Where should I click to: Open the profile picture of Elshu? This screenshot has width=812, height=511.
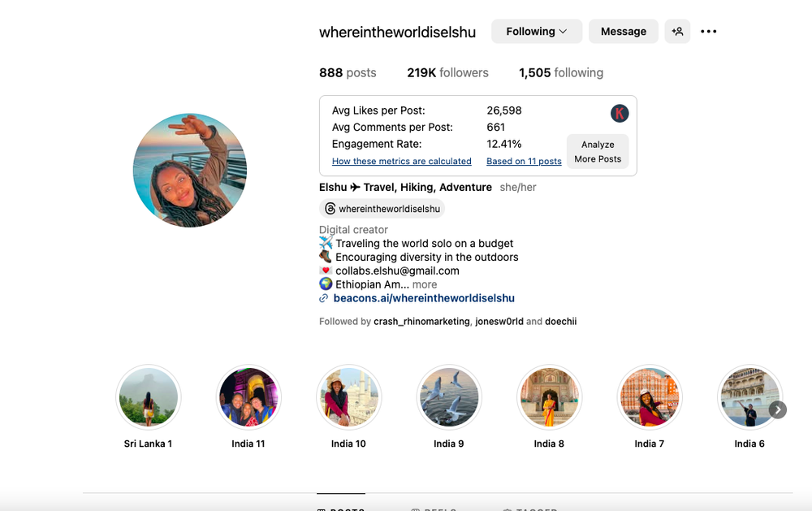pyautogui.click(x=189, y=171)
